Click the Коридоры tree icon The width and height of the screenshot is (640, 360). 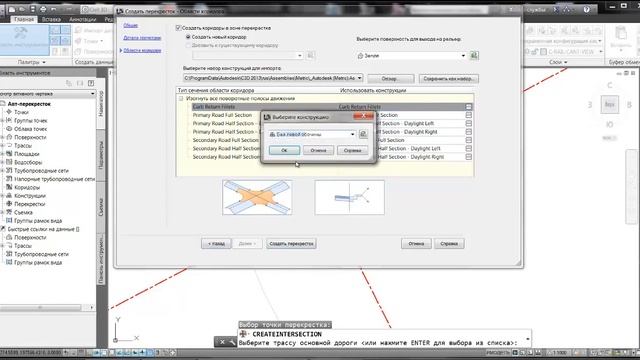point(9,187)
